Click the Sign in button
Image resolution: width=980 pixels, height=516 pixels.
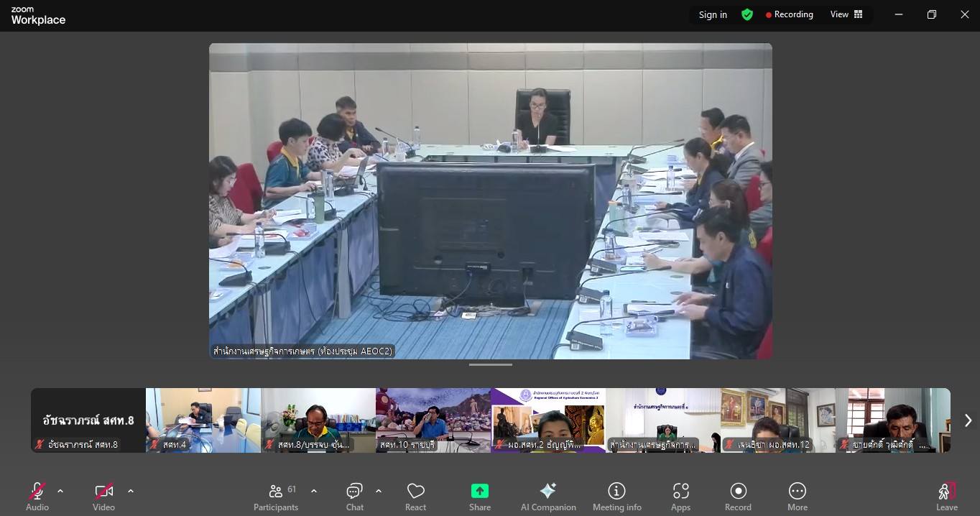pyautogui.click(x=713, y=14)
